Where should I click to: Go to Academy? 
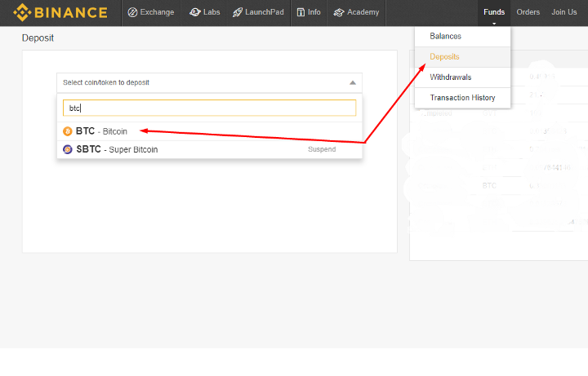click(356, 12)
